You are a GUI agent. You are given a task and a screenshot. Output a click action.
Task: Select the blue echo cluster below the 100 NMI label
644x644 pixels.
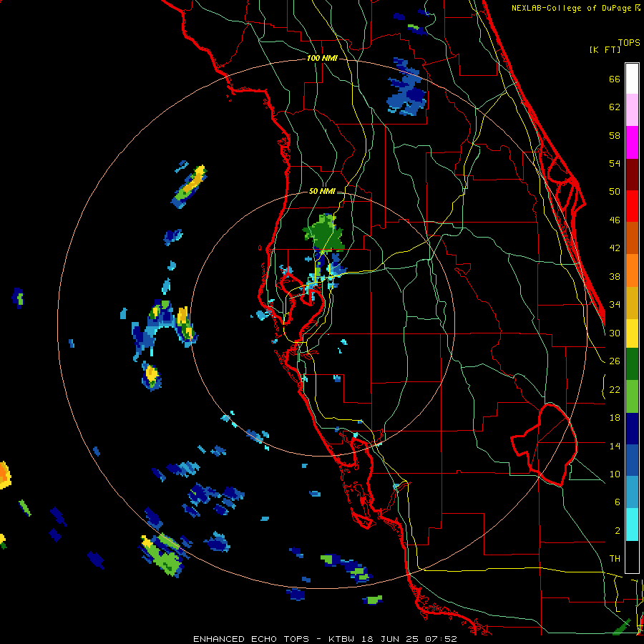coord(406,88)
